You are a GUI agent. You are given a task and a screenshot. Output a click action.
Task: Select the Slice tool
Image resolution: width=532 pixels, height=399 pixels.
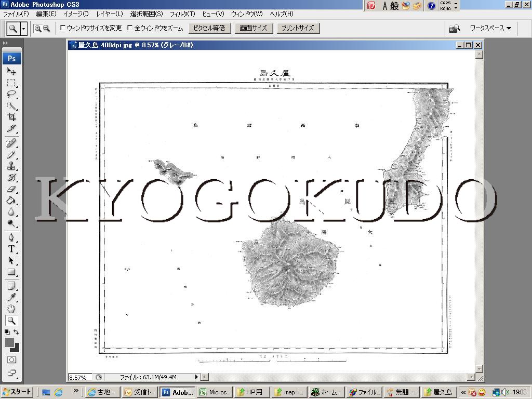tap(11, 129)
